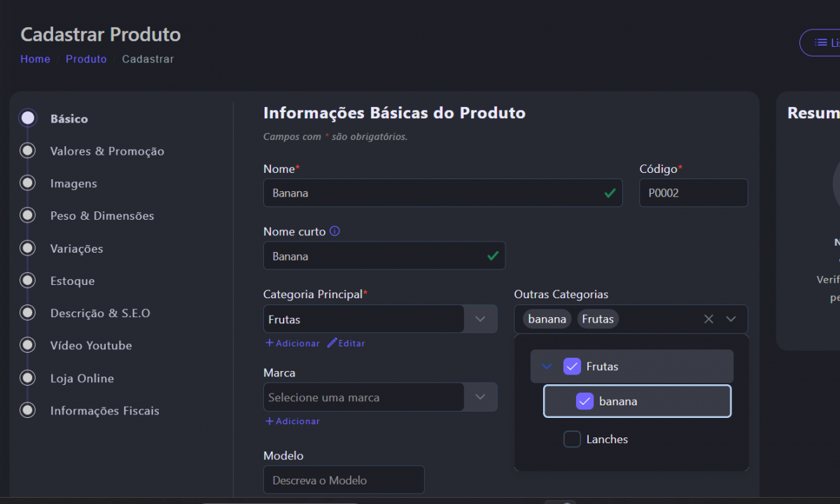The height and width of the screenshot is (504, 840).
Task: Uncheck the Frutas category checkbox
Action: click(x=572, y=366)
